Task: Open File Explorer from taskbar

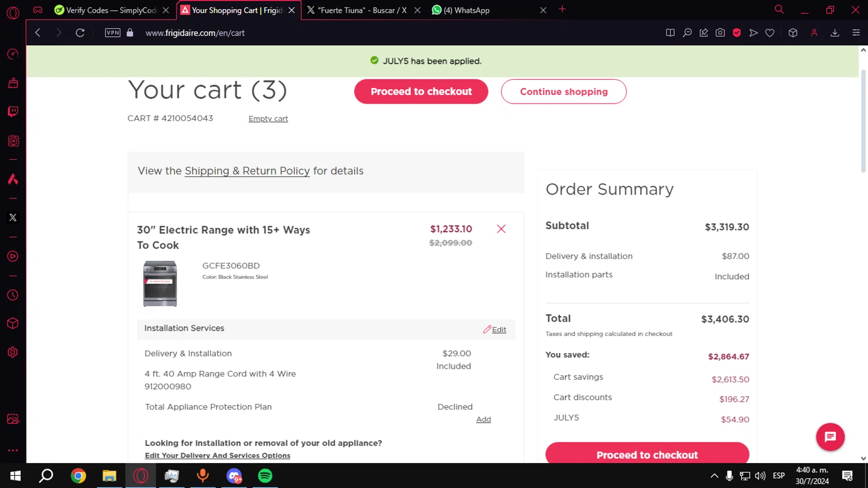Action: click(109, 476)
